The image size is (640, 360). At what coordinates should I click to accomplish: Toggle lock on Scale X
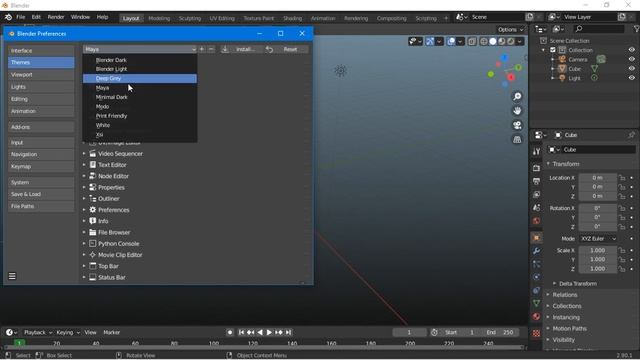click(x=622, y=250)
